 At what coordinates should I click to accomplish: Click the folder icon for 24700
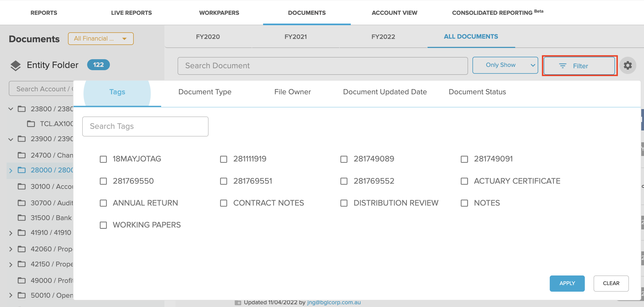[x=22, y=155]
